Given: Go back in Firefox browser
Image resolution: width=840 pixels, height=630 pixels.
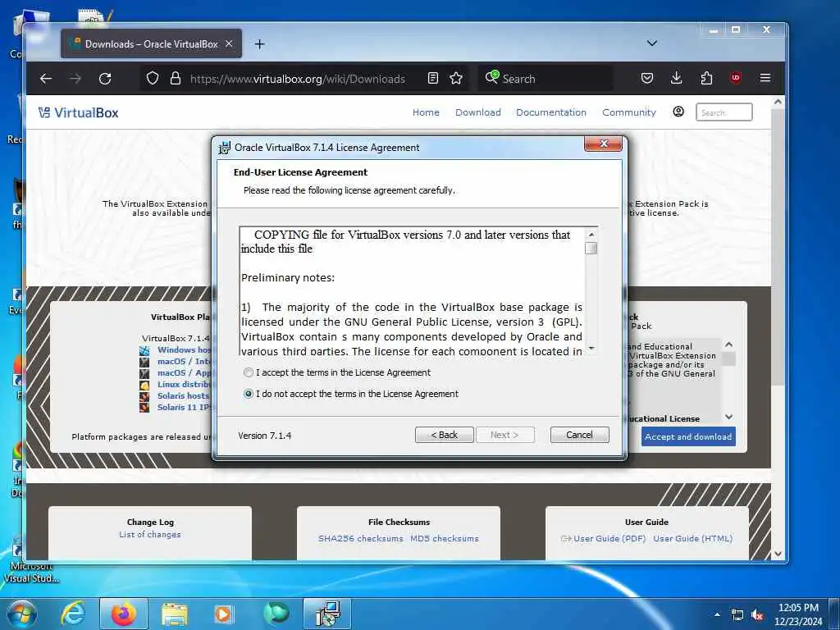Looking at the screenshot, I should click(46, 79).
